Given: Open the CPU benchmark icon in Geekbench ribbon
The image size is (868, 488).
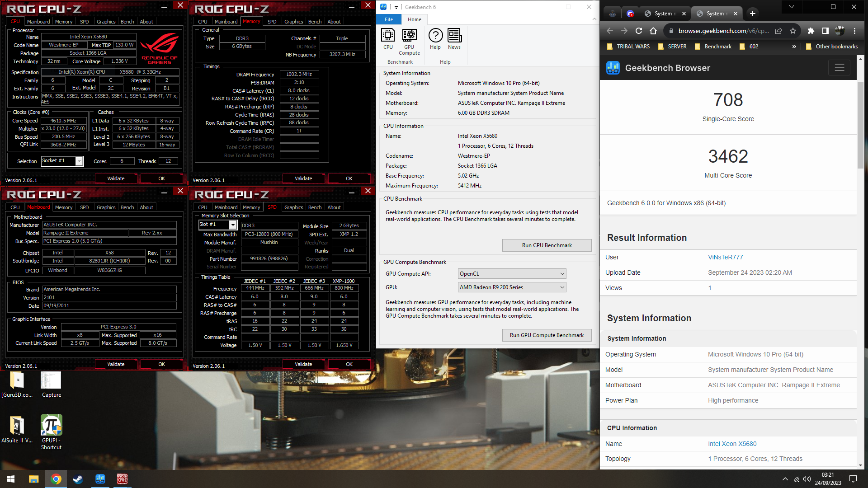Looking at the screenshot, I should click(388, 38).
